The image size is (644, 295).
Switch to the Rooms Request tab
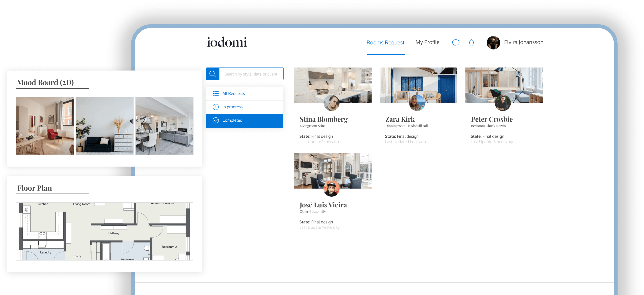pos(385,42)
